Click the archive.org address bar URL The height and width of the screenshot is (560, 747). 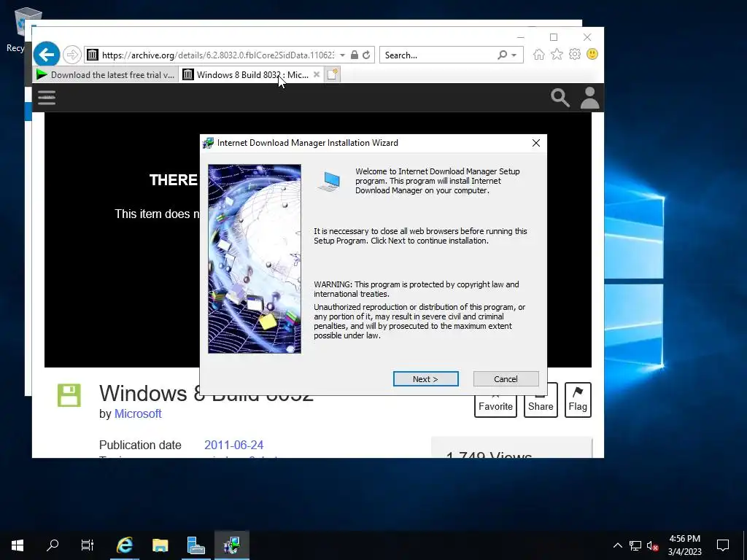pyautogui.click(x=218, y=55)
